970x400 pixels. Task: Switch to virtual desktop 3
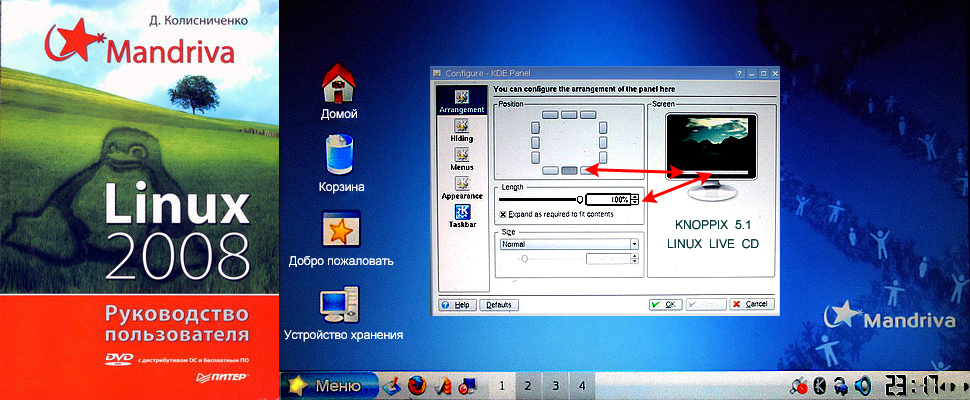coord(556,386)
